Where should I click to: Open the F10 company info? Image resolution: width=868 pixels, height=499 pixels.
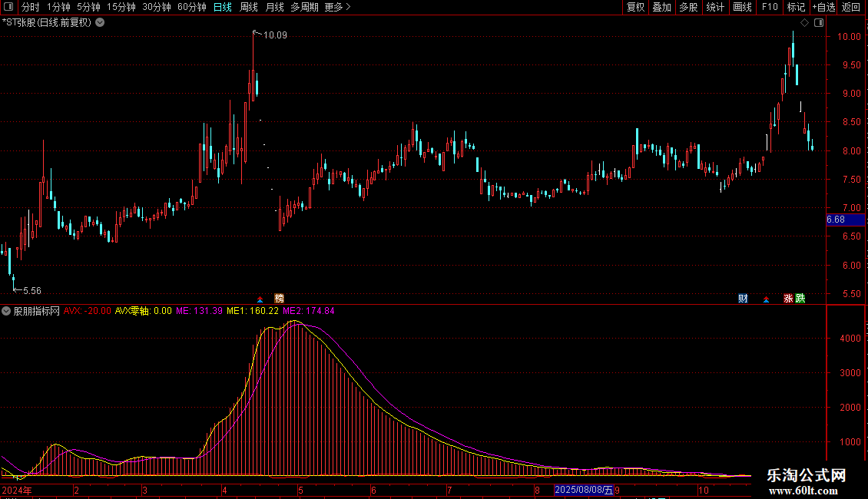(x=769, y=7)
